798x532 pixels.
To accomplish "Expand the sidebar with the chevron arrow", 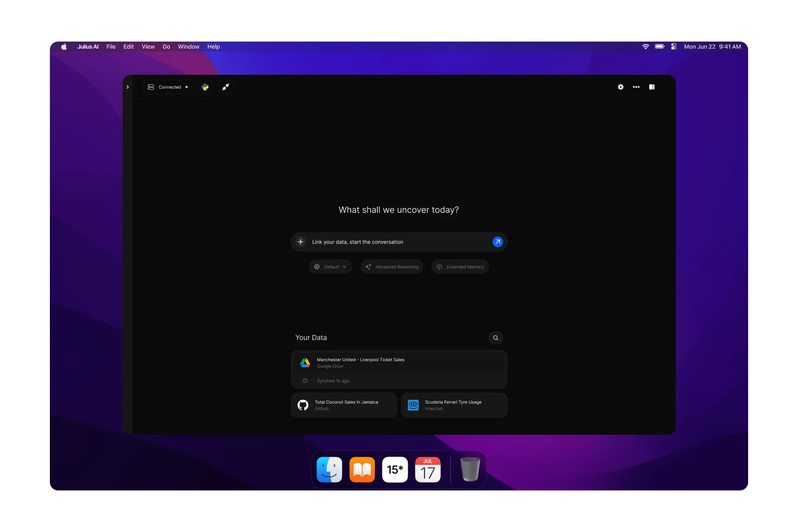I will click(128, 87).
